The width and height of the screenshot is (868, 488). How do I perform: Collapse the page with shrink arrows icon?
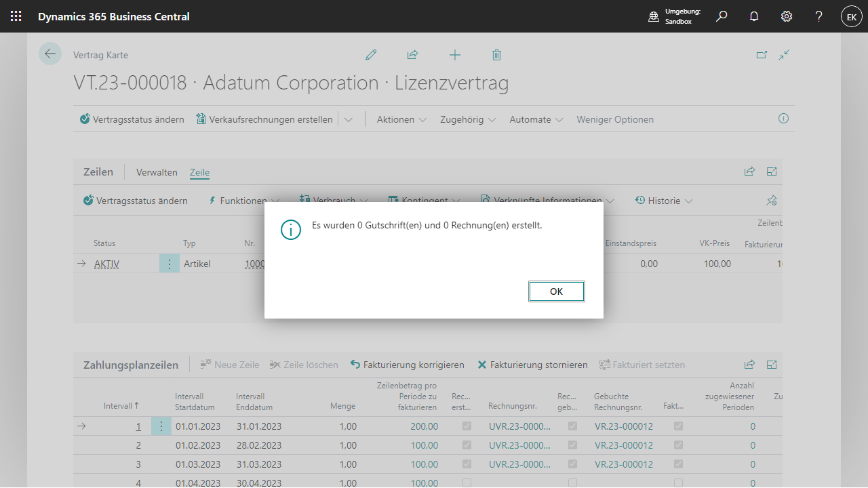point(785,55)
